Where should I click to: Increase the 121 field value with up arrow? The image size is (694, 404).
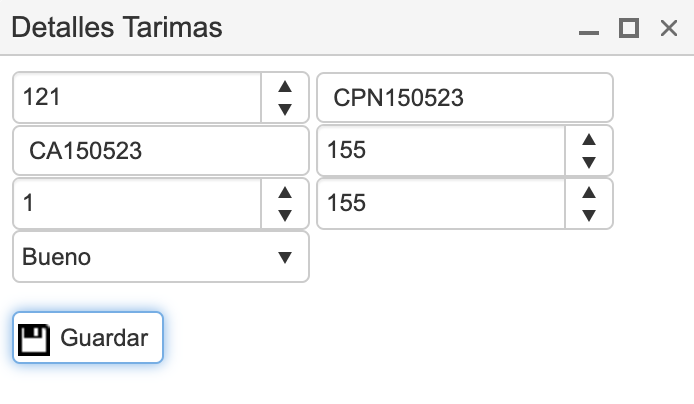click(285, 86)
